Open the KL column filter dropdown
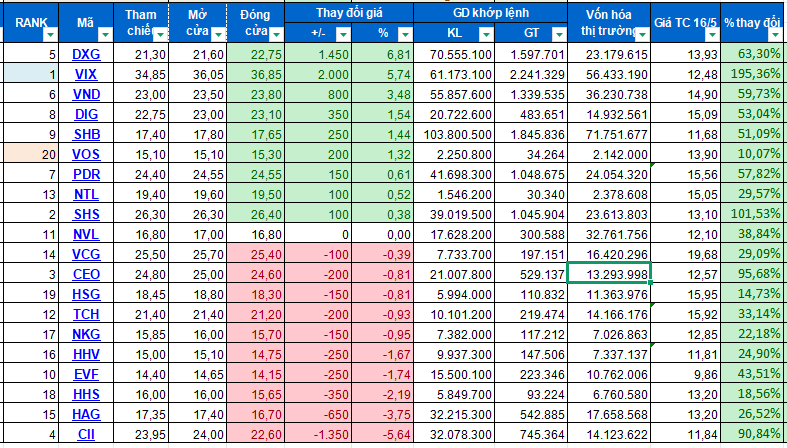787x448 pixels. click(486, 34)
